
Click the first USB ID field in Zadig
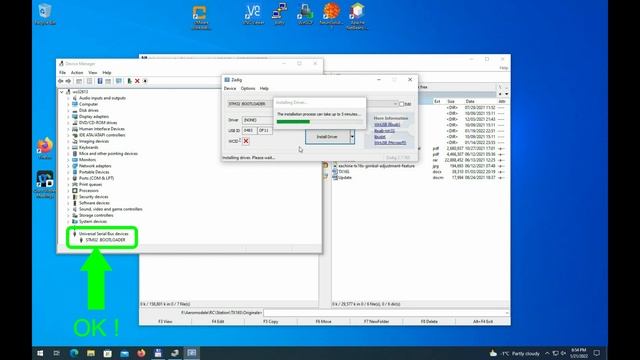249,130
